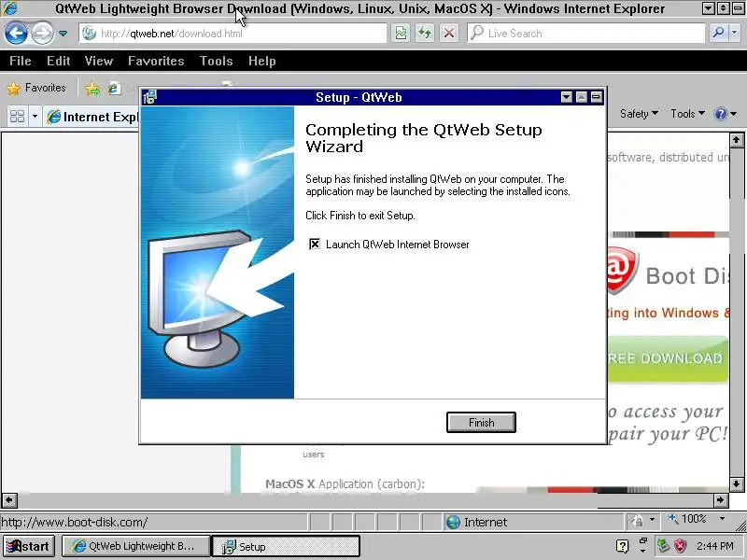Click the 2:44 PM clock

coord(714,546)
